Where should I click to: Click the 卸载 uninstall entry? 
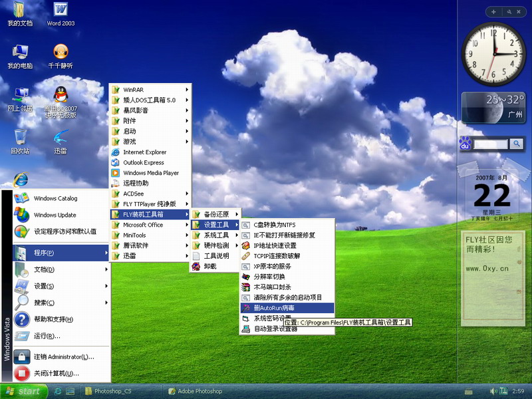[215, 267]
